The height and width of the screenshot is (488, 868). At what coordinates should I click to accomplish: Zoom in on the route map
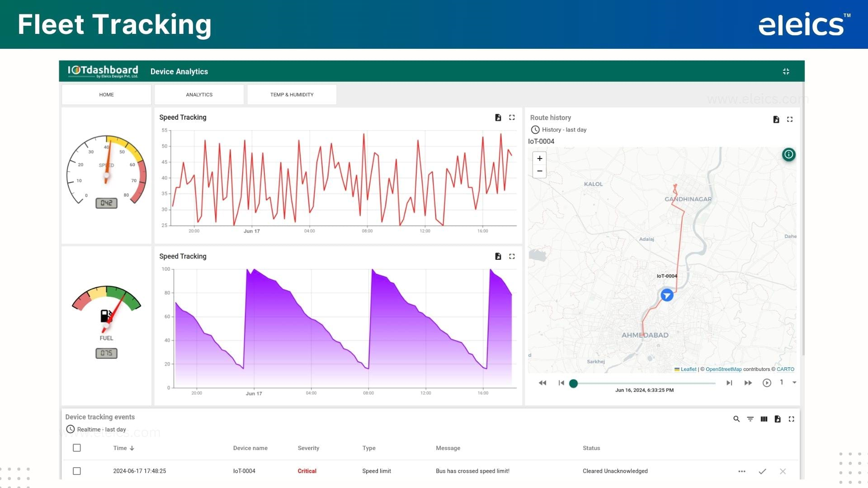[x=539, y=159]
